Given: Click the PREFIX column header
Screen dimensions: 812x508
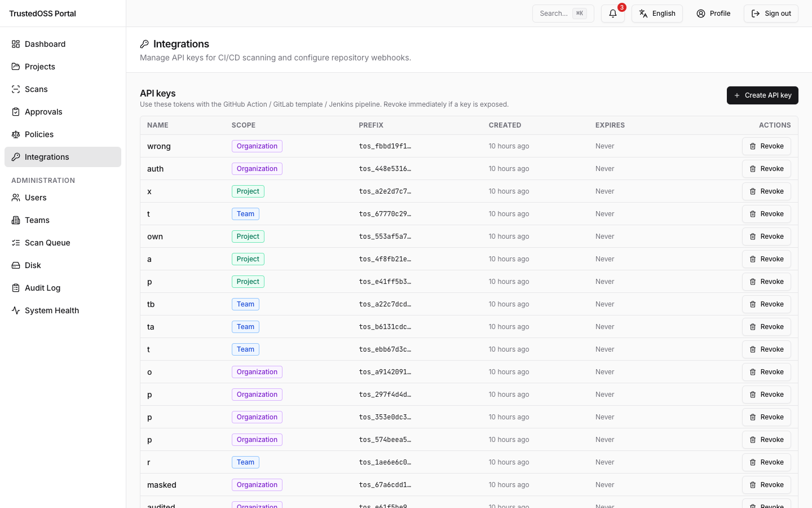Looking at the screenshot, I should (x=371, y=125).
